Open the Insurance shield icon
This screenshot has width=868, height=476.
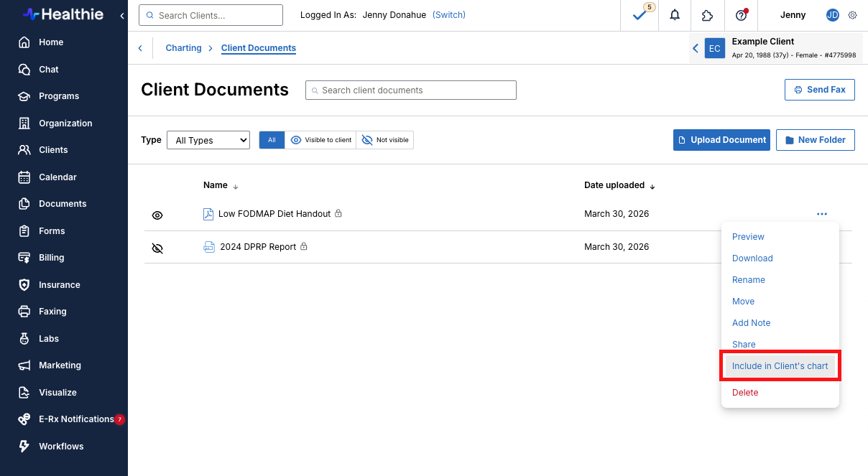[24, 285]
